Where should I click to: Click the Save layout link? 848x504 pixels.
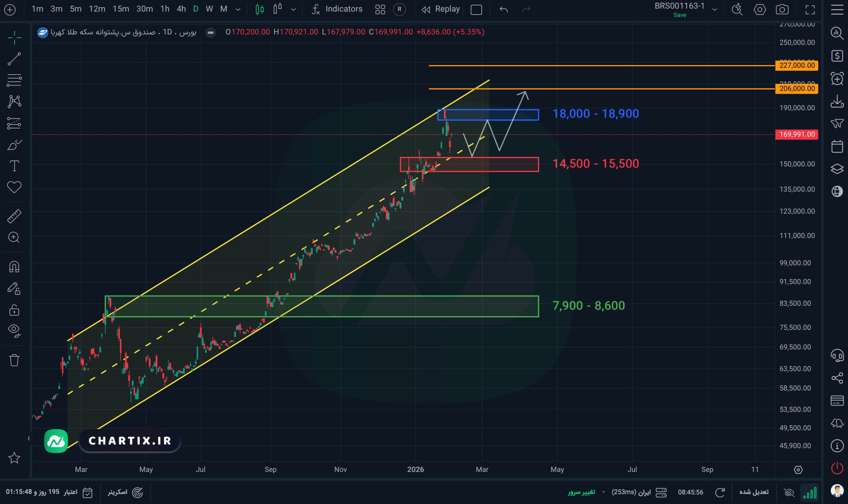click(679, 15)
